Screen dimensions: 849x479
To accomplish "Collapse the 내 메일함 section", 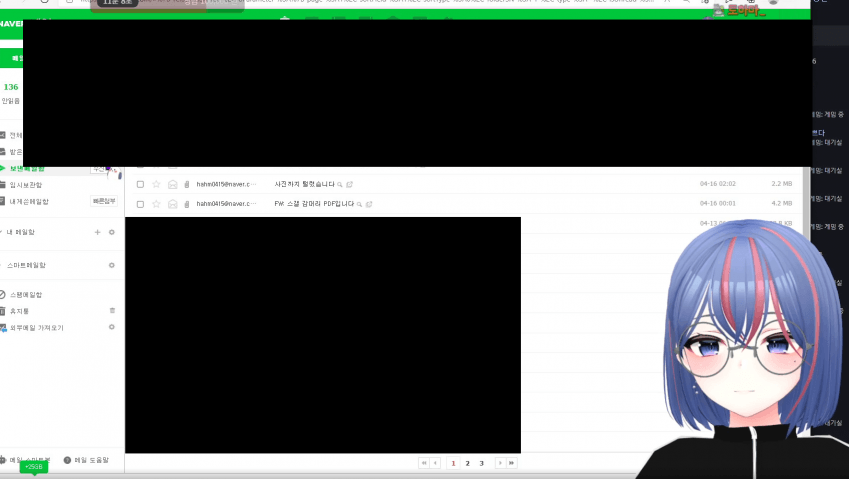I will click(x=2, y=232).
